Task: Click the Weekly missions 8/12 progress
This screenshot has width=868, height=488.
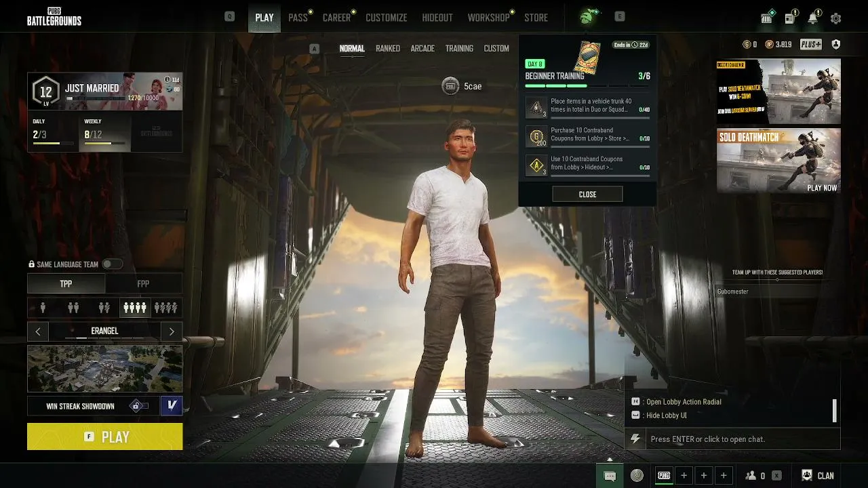Action: [x=105, y=132]
